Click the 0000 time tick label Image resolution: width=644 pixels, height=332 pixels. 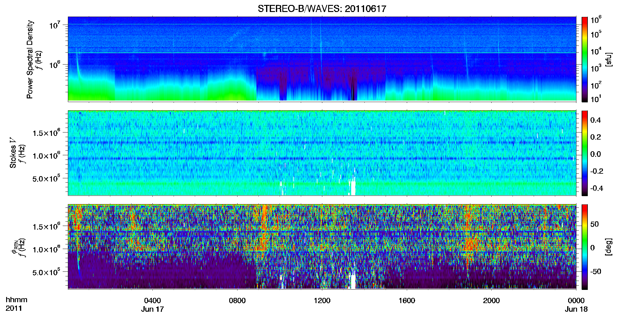point(576,301)
